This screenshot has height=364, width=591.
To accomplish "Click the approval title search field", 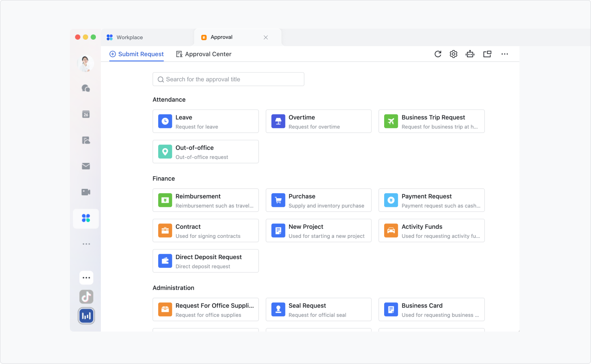I will pos(228,79).
